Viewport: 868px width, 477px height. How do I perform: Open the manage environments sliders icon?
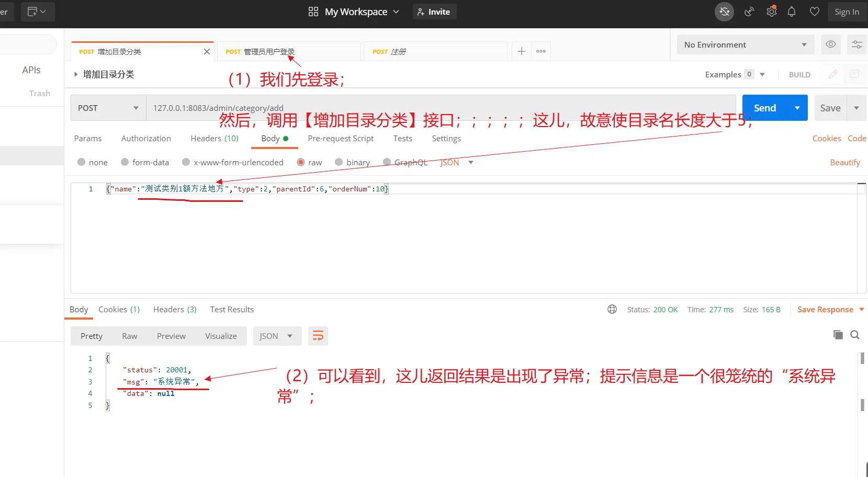point(856,44)
